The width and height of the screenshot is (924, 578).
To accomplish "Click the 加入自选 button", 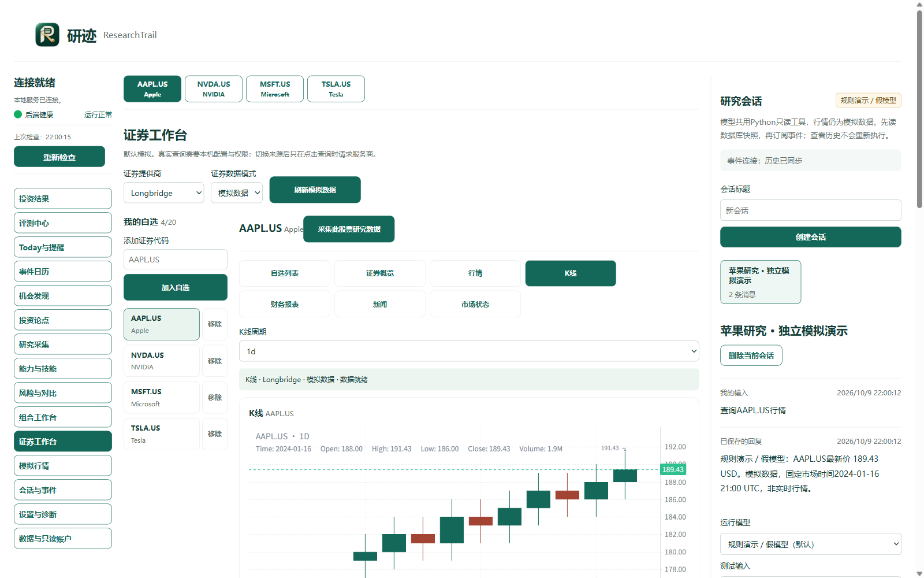I will pos(176,287).
